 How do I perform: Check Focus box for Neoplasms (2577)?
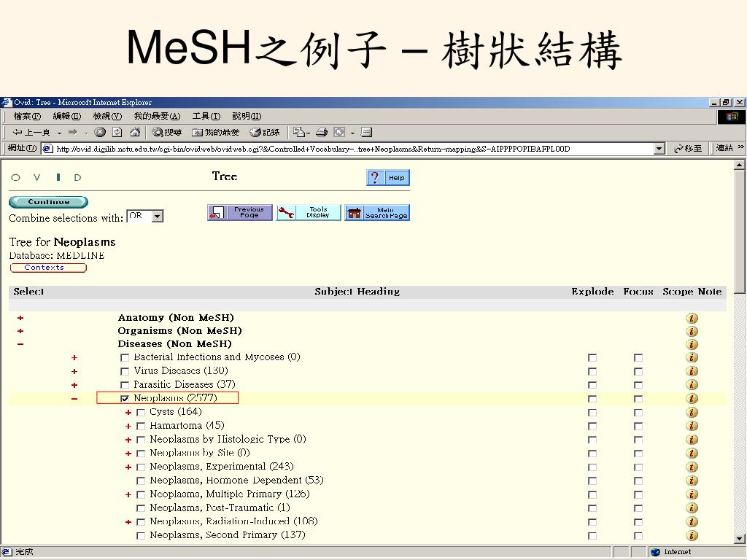pos(638,399)
